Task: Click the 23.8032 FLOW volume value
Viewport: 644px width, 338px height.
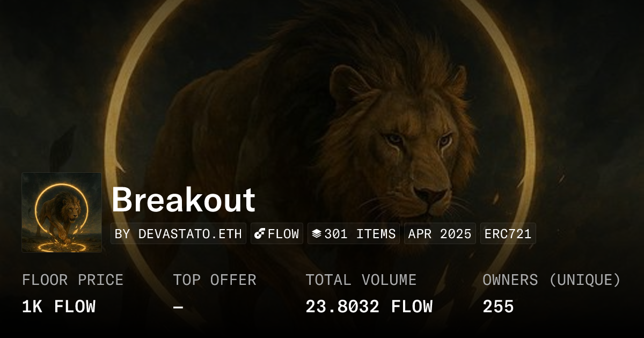Action: click(369, 307)
